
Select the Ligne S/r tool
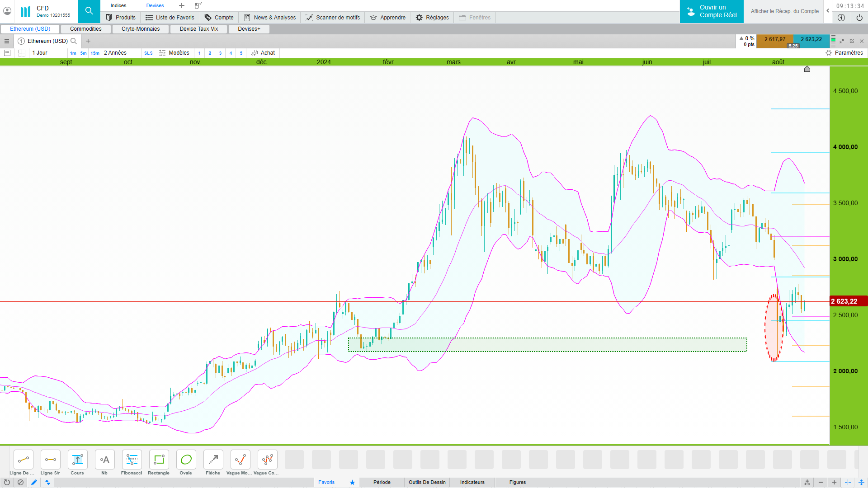(50, 460)
